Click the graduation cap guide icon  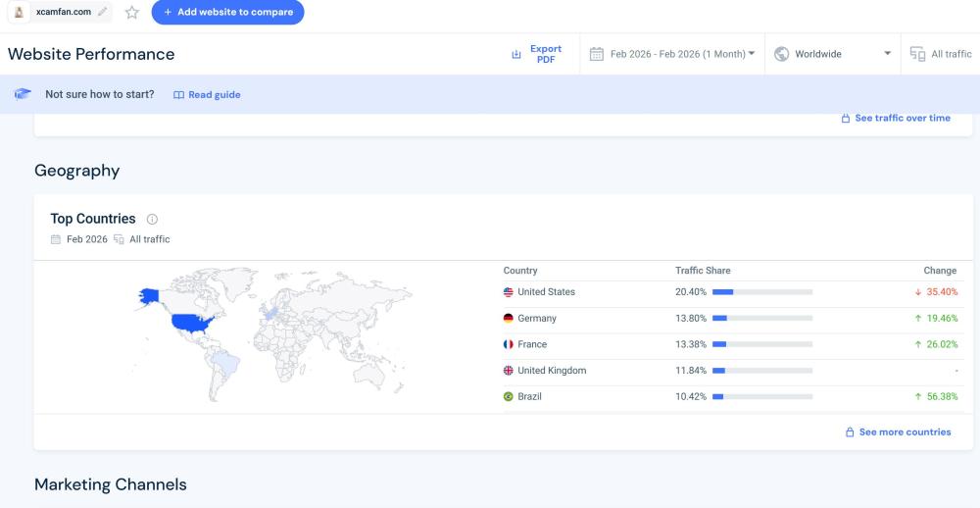point(23,94)
